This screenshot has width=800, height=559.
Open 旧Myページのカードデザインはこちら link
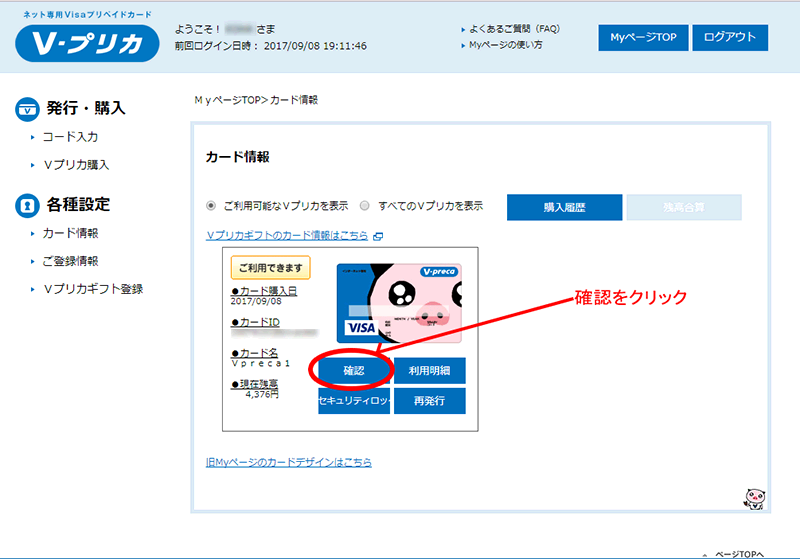click(289, 462)
